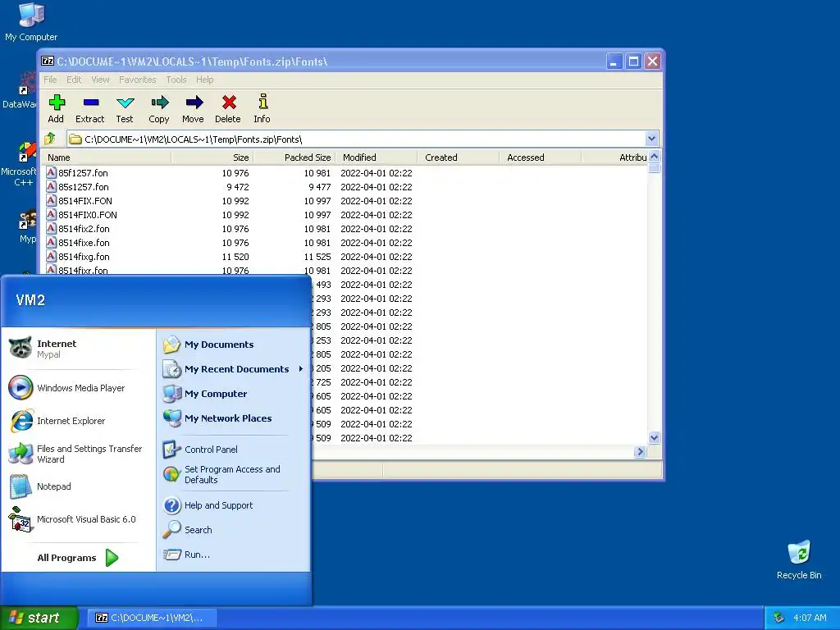This screenshot has width=840, height=630.
Task: Open the Help menu
Action: (204, 80)
